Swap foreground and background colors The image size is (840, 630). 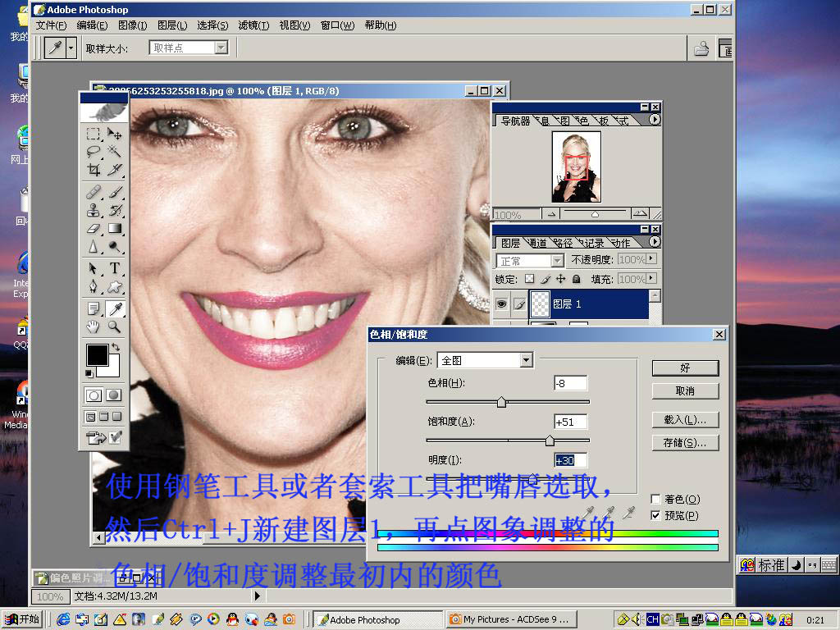tap(115, 347)
